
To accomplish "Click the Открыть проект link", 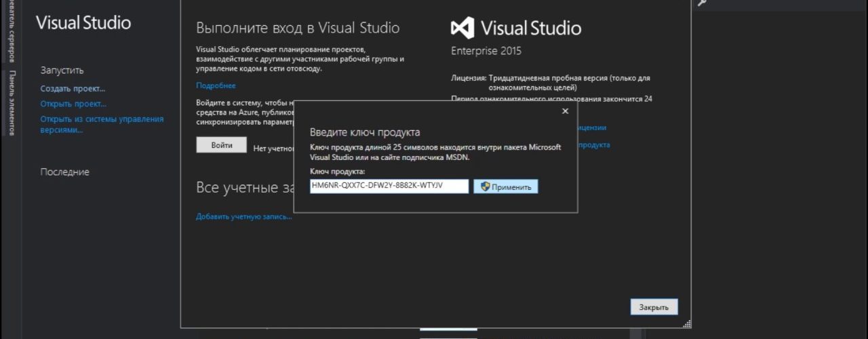I will 73,104.
